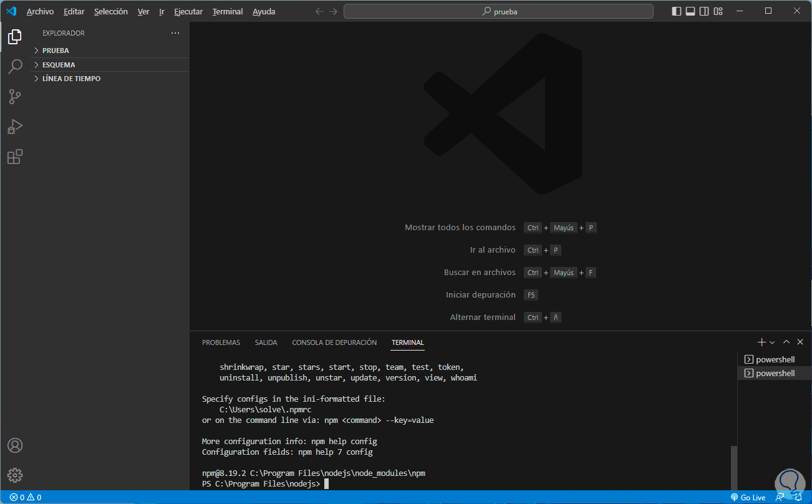Open notifications bell in status bar
Viewport: 812px width, 504px height.
(798, 497)
